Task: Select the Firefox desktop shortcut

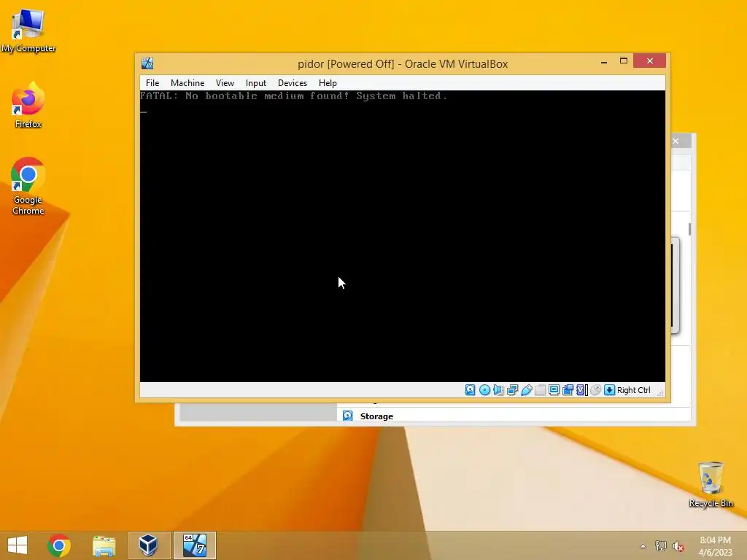Action: [x=28, y=105]
